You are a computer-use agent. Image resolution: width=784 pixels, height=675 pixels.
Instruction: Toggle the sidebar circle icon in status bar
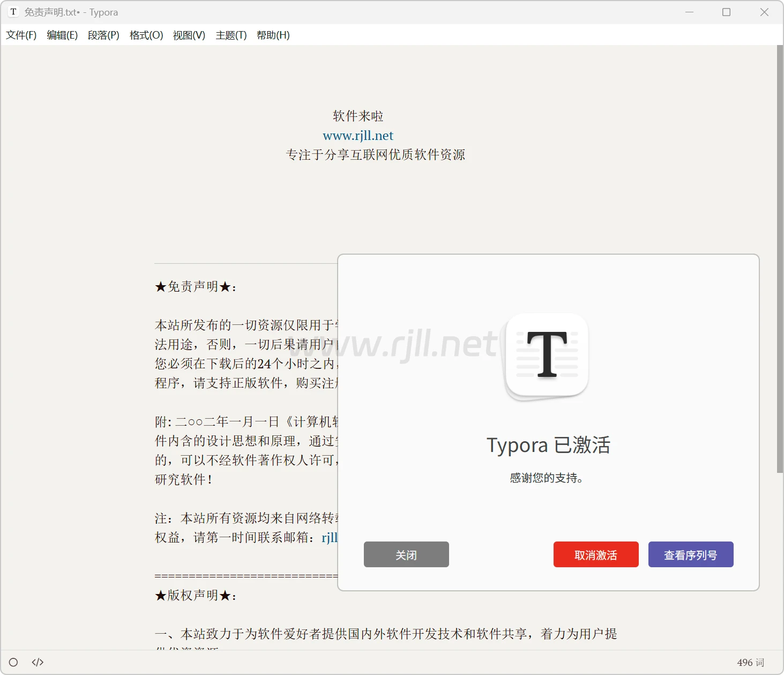pos(13,662)
